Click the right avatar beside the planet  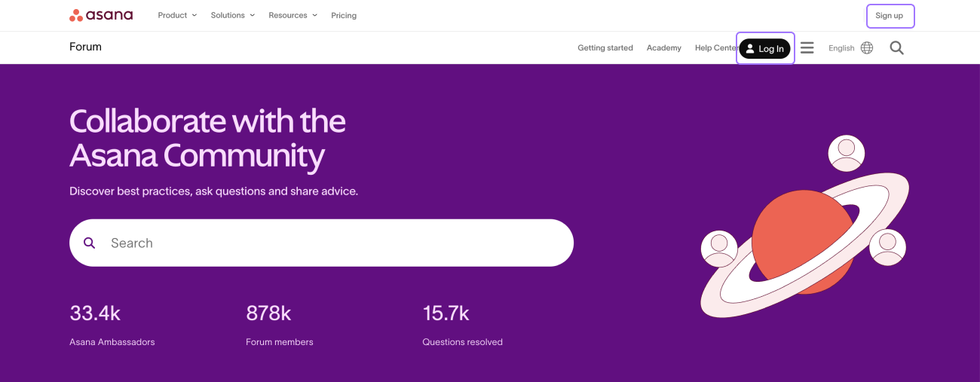click(x=887, y=247)
